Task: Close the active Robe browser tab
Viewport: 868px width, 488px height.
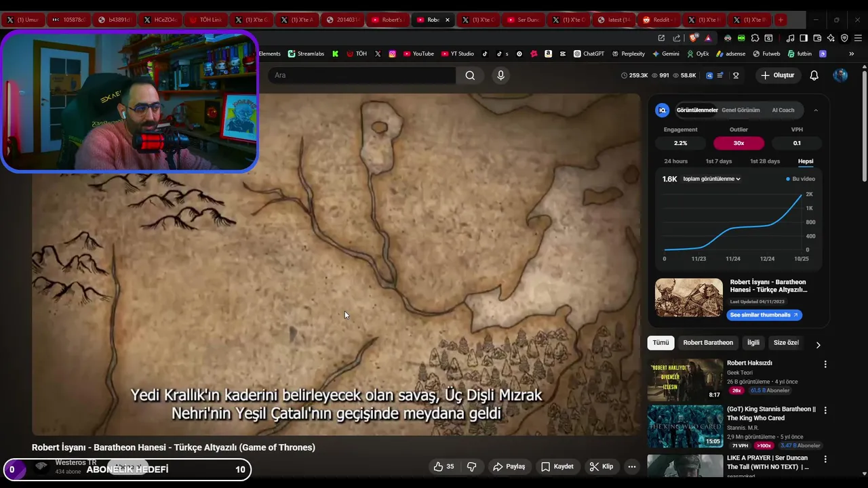Action: pyautogui.click(x=447, y=20)
